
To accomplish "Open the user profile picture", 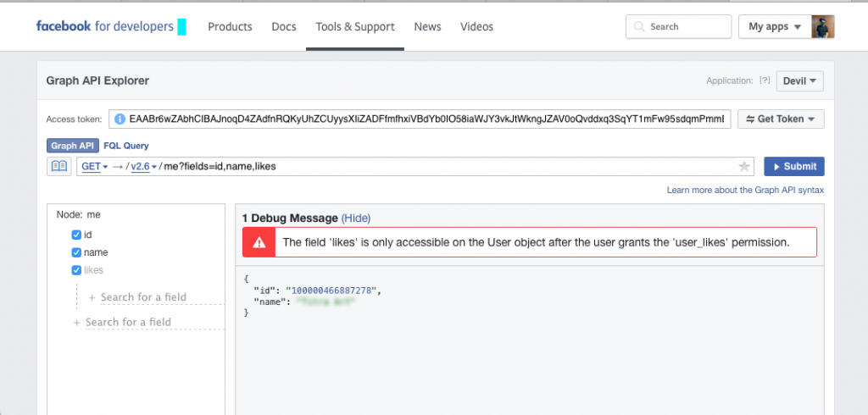I will 823,26.
